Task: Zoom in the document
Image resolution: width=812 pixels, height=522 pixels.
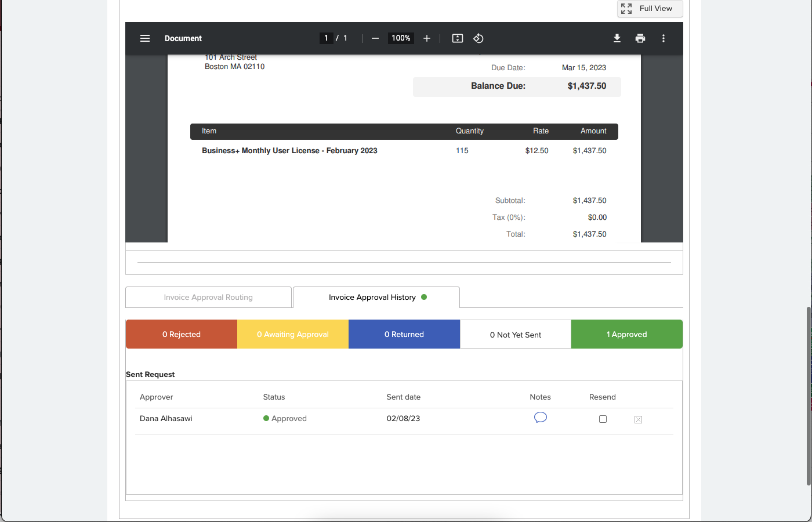Action: (x=427, y=38)
